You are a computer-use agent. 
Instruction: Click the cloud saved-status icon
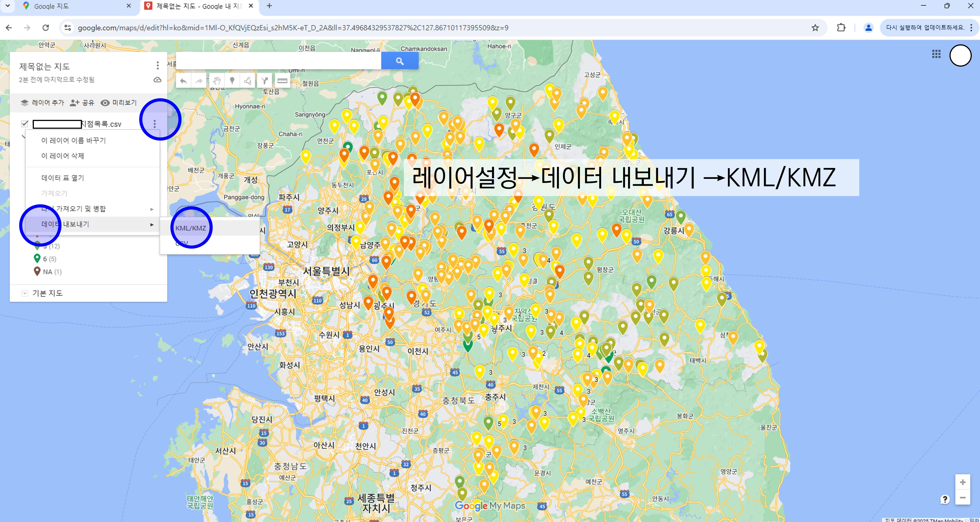pyautogui.click(x=157, y=80)
